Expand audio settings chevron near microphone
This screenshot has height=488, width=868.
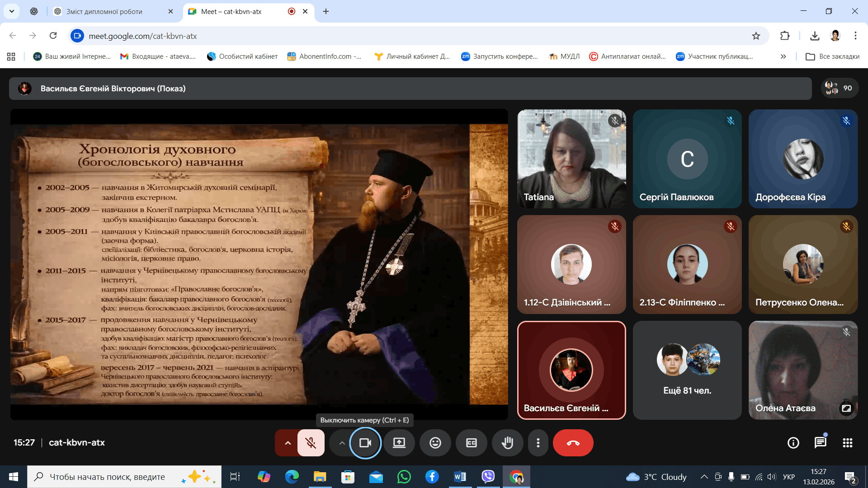[x=288, y=443]
